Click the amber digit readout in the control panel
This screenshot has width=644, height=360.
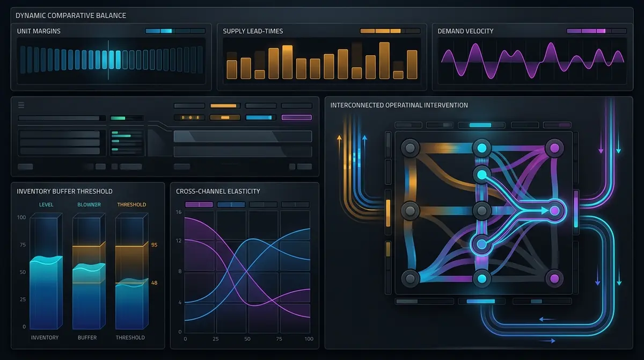189,117
